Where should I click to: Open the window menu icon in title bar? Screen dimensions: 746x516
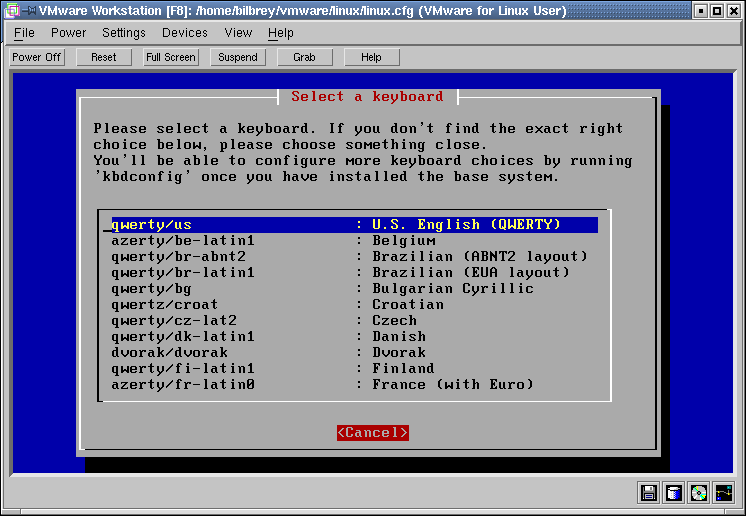click(x=11, y=10)
